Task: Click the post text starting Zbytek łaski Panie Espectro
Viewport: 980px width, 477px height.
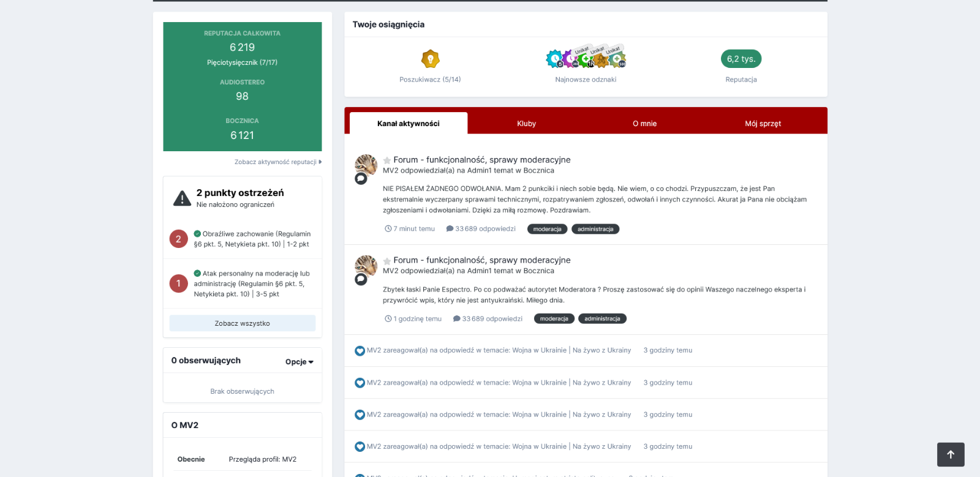Action: tap(594, 295)
